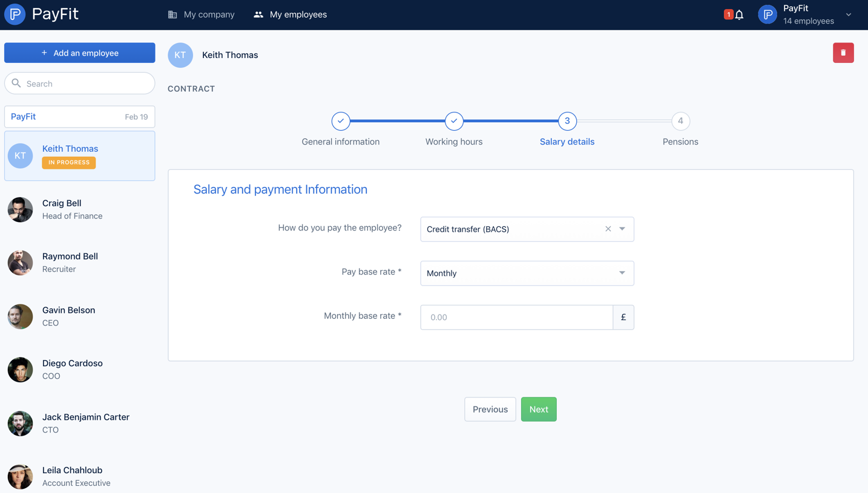Focus the employee Search field

(80, 83)
